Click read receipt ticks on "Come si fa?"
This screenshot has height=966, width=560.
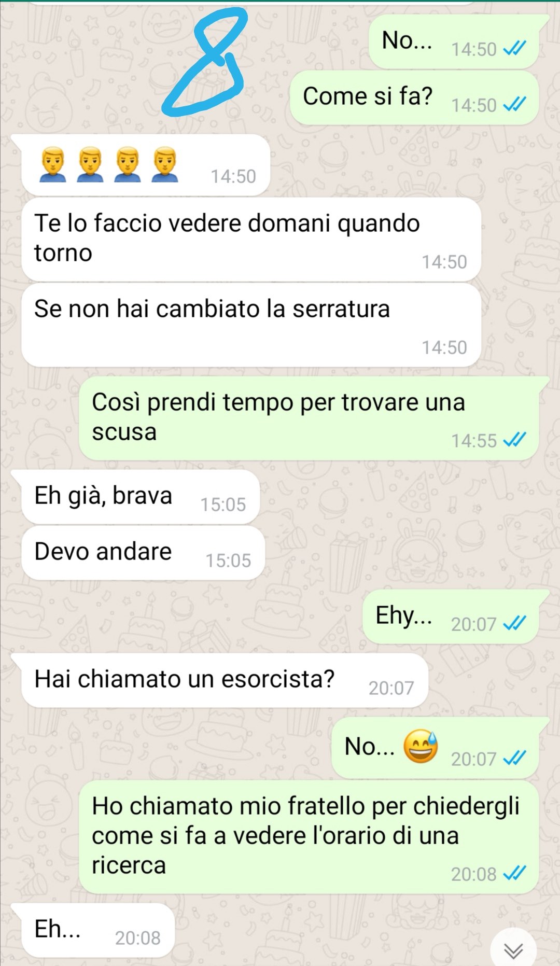coord(515,104)
